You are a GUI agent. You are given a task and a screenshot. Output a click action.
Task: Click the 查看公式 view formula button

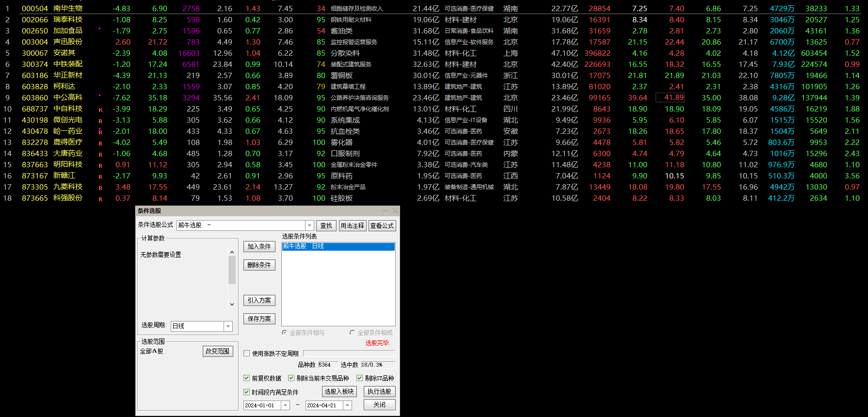(382, 225)
